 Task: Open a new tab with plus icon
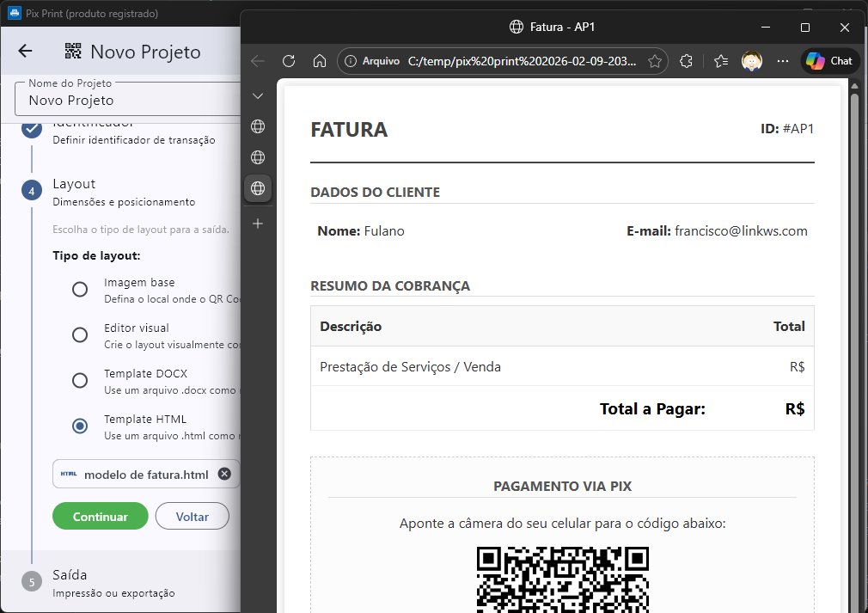point(258,224)
